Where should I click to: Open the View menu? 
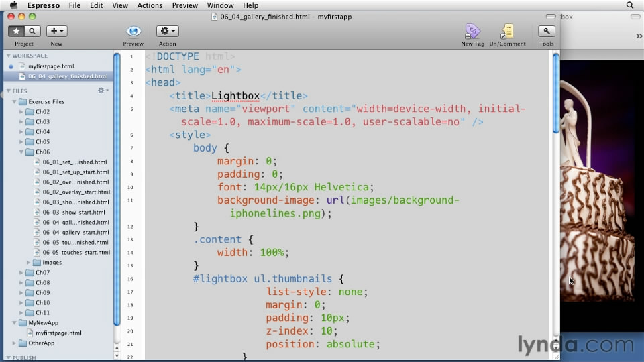(x=120, y=5)
